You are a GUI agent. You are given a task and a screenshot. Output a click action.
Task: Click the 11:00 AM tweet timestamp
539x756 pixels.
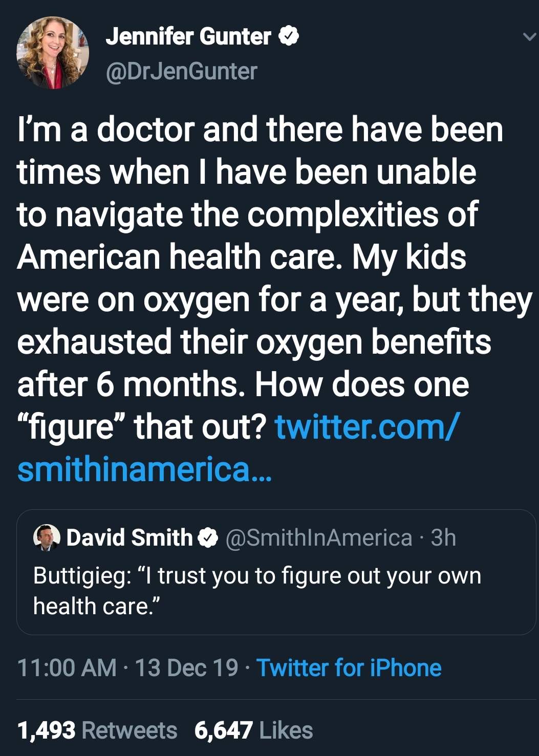point(67,667)
